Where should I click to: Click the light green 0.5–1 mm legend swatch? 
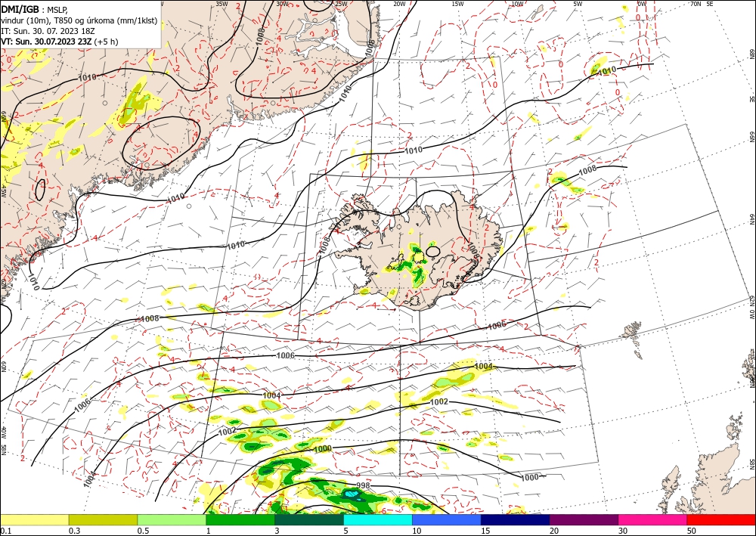pos(172,519)
